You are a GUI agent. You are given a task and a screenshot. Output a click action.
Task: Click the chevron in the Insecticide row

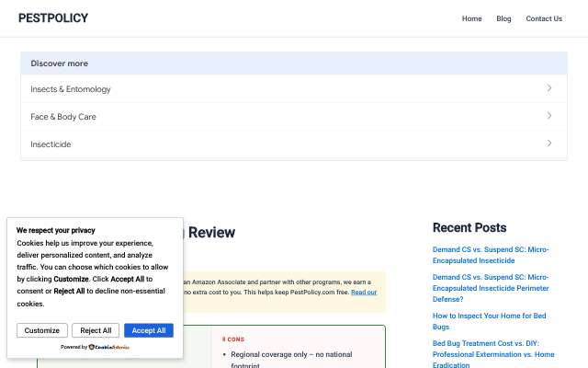[549, 144]
